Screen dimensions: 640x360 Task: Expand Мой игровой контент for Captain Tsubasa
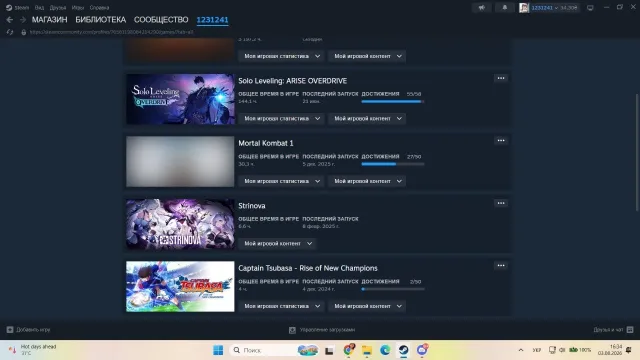367,306
